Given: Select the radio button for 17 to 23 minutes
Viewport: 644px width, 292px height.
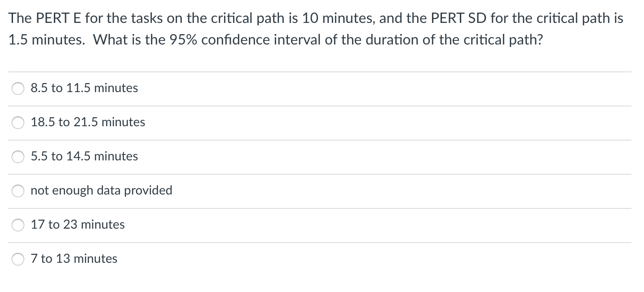Looking at the screenshot, I should coord(18,225).
